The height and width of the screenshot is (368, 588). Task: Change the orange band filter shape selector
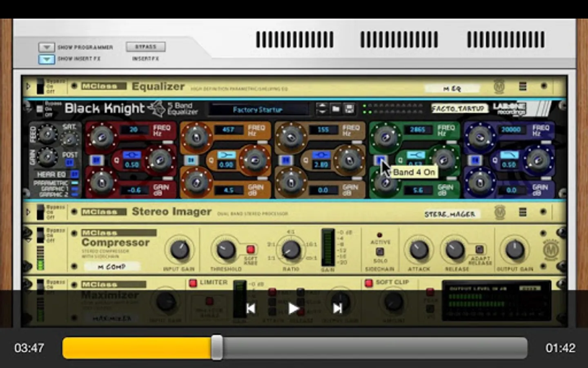226,155
